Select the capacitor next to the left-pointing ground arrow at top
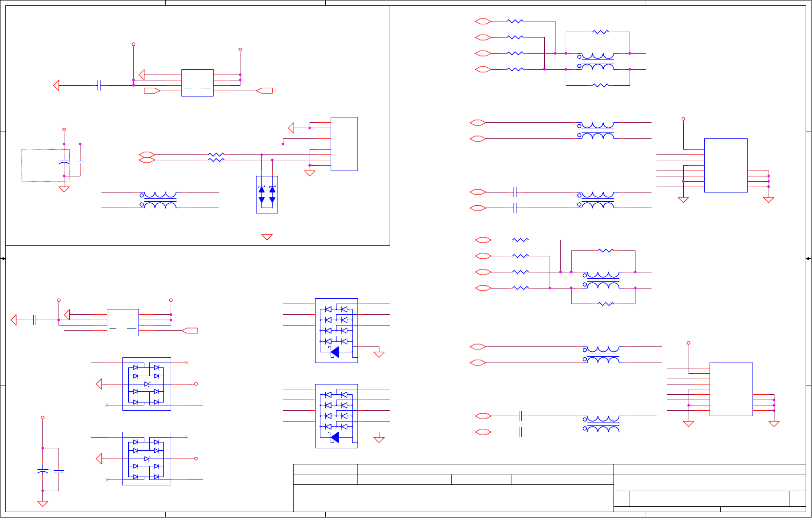Viewport: 812px width, 518px height. [99, 85]
